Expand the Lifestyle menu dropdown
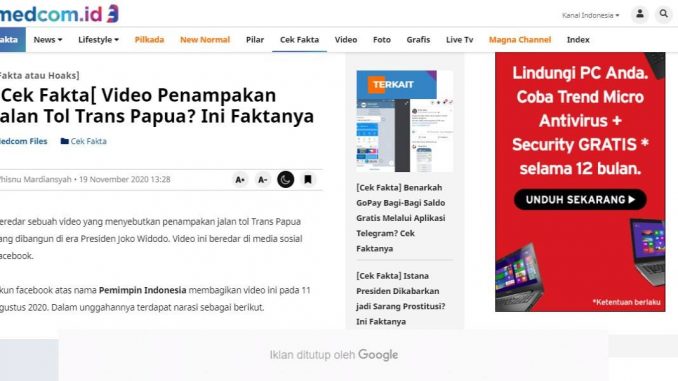This screenshot has height=381, width=678. 99,40
